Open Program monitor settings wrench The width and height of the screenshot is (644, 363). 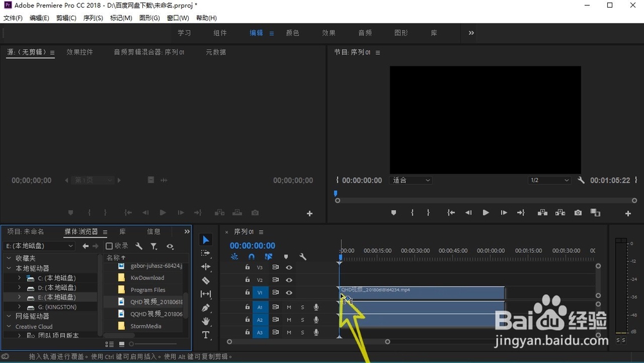coord(581,180)
